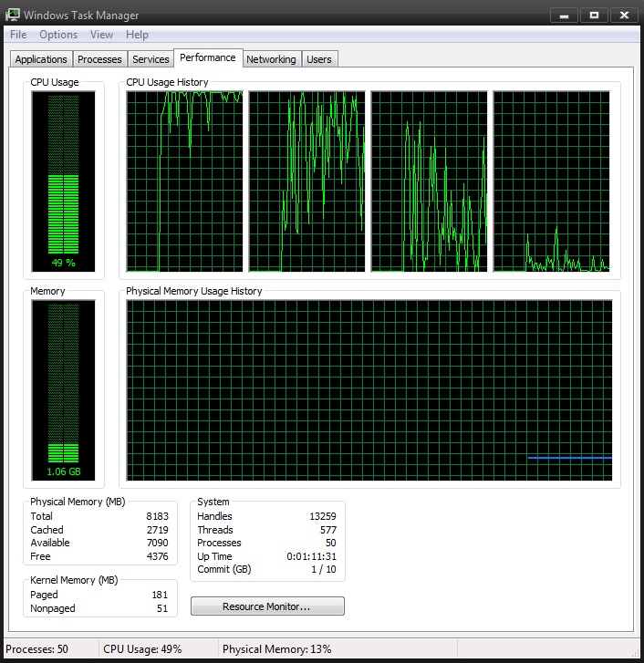The width and height of the screenshot is (644, 663).
Task: Click the Memory 1.06 GB meter
Action: [x=64, y=390]
